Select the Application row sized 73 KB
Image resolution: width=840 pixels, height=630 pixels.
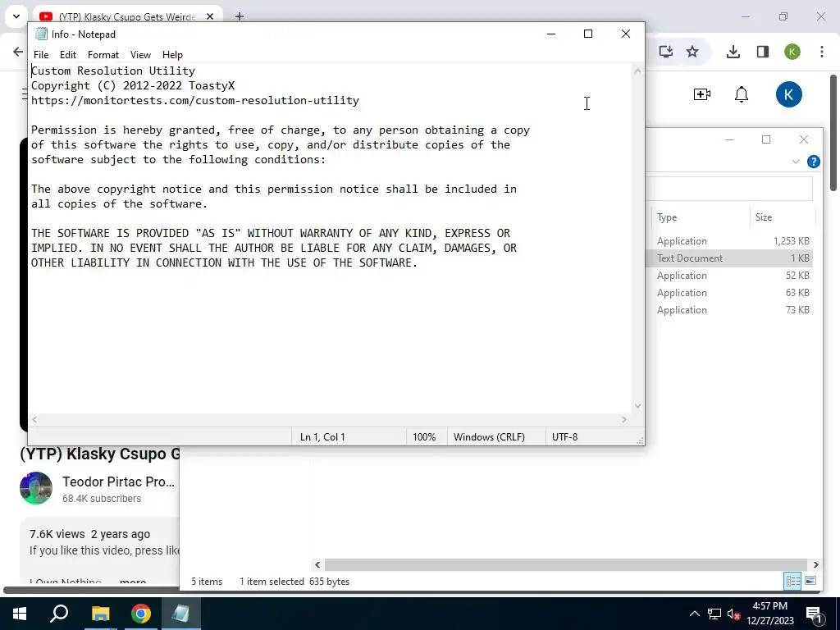[729, 309]
